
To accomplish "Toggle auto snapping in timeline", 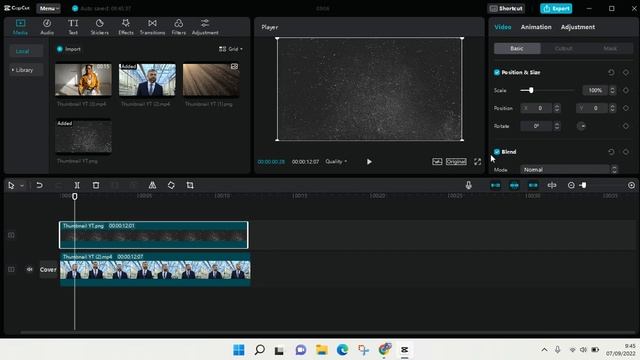I will tap(514, 185).
